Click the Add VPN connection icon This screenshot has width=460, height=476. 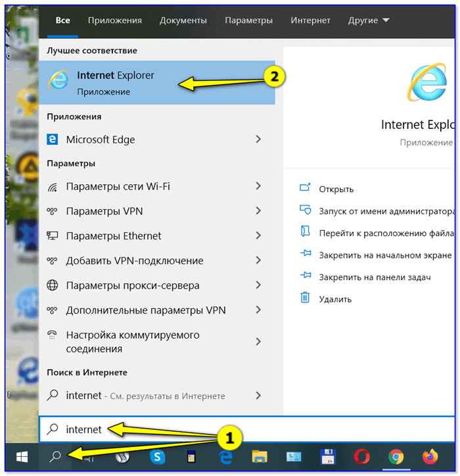pos(52,260)
